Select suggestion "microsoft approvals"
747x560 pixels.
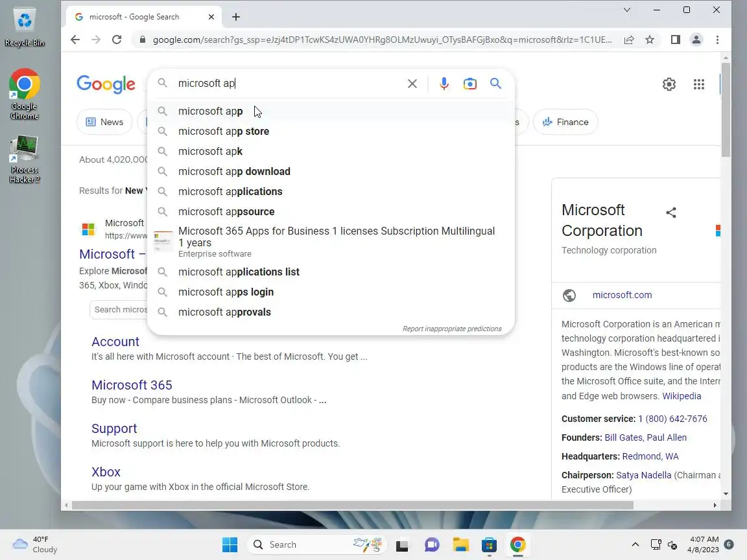tap(331, 312)
